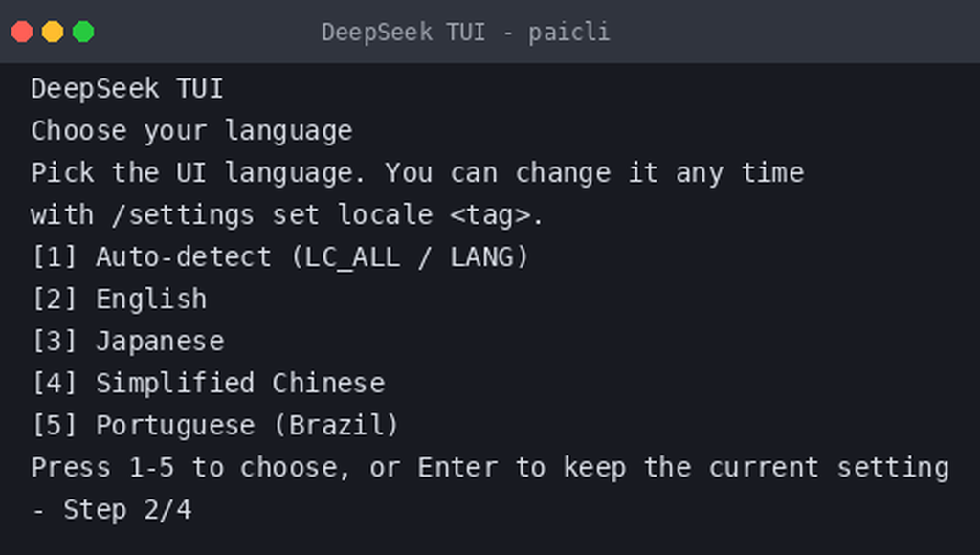This screenshot has height=555, width=980.
Task: Click the [1] option number
Action: (55, 256)
